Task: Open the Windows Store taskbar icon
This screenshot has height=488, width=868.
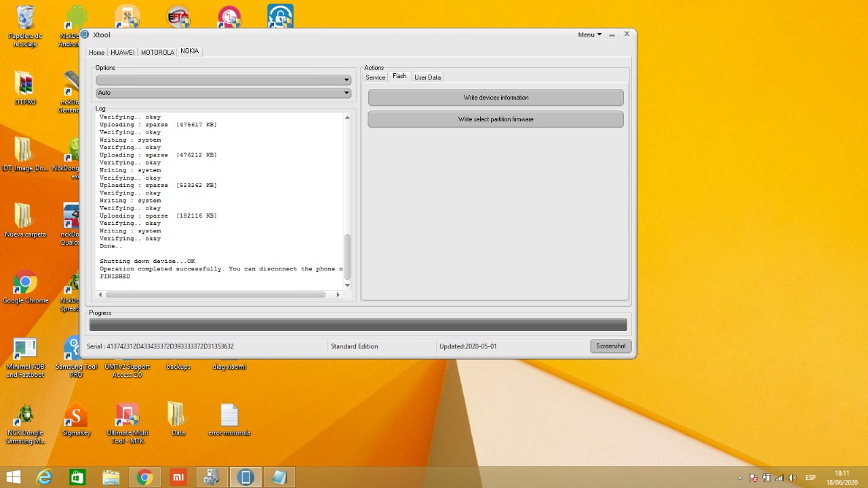Action: [77, 477]
